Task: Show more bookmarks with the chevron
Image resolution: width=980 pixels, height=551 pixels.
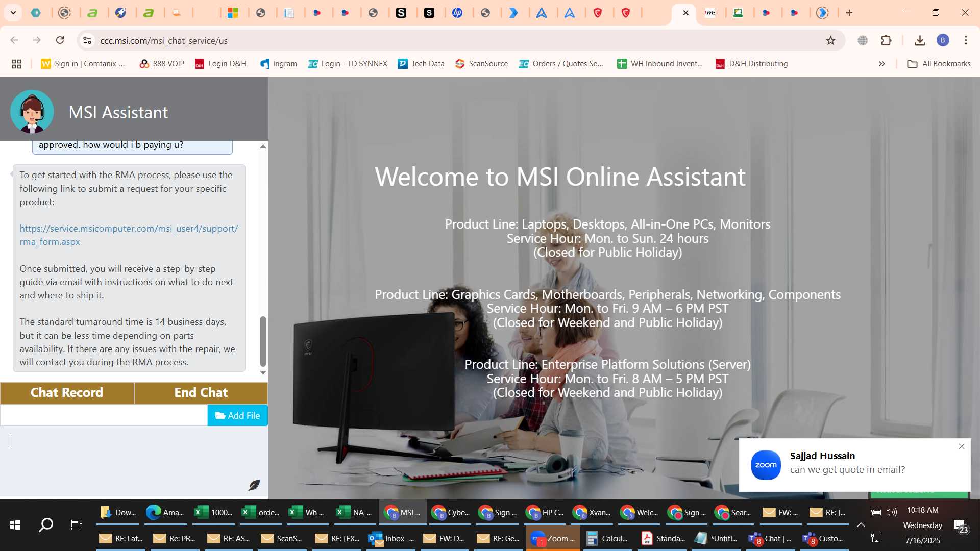Action: [881, 64]
